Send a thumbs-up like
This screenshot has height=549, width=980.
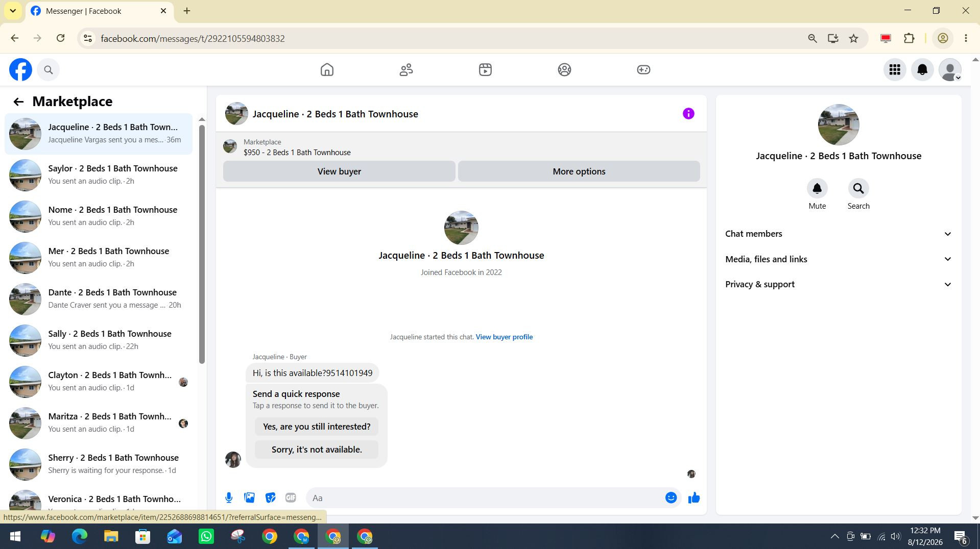tap(694, 498)
